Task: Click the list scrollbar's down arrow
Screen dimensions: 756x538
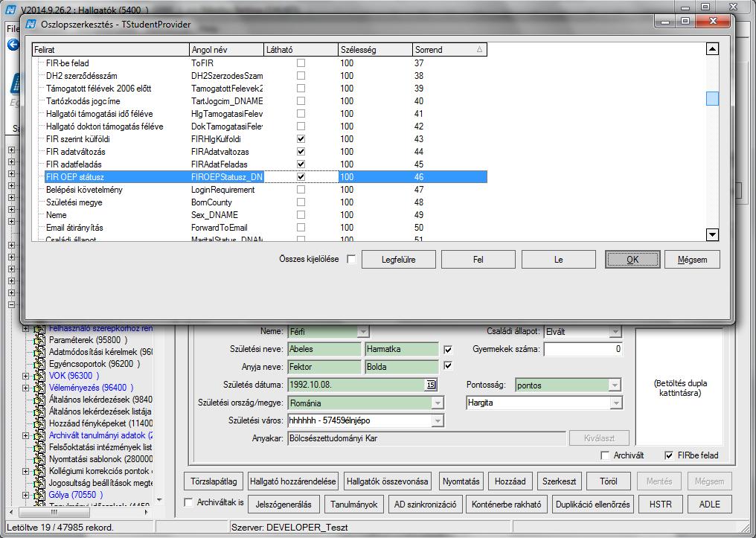Action: pyautogui.click(x=712, y=235)
